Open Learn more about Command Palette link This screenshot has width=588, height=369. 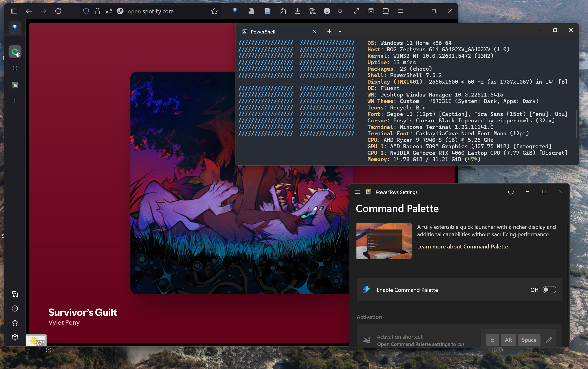click(462, 246)
